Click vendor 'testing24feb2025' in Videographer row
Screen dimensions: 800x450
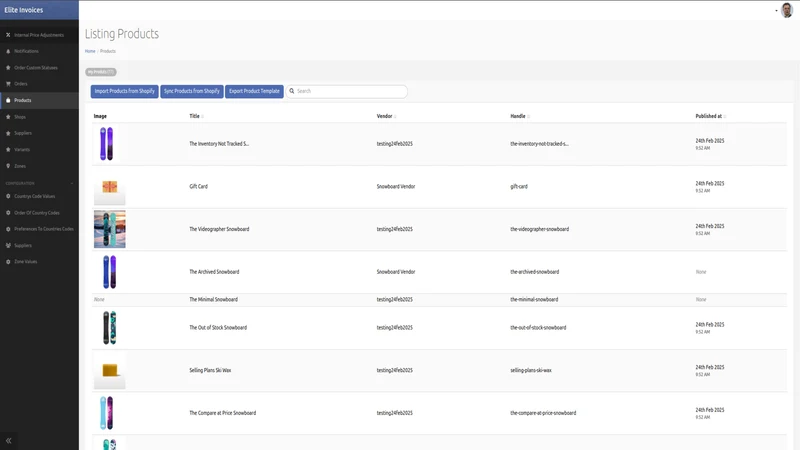coord(394,229)
